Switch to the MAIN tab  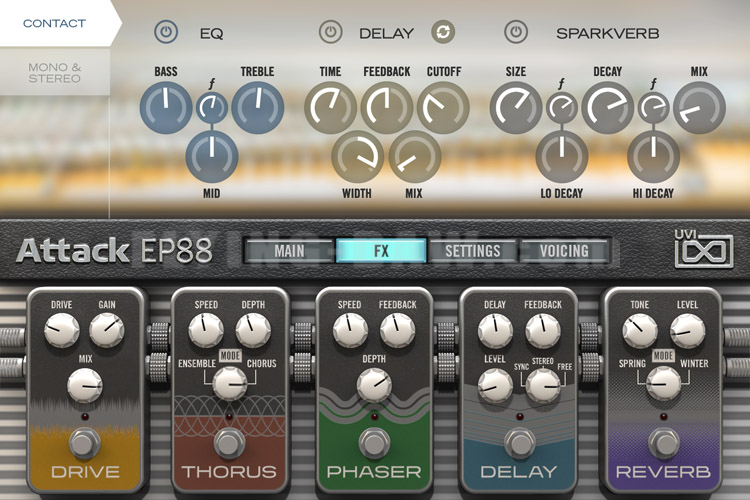click(x=289, y=251)
